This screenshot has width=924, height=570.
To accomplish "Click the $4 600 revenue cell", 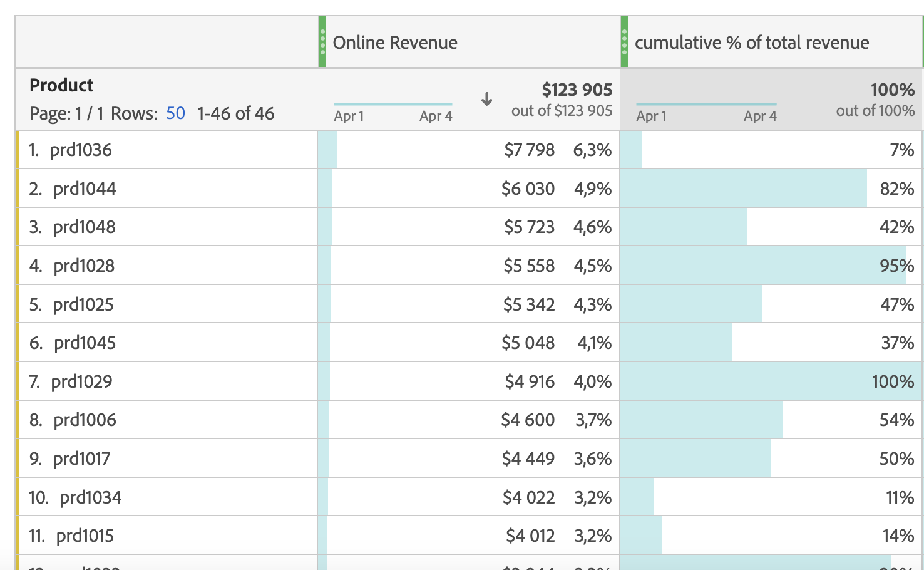I will tap(469, 420).
